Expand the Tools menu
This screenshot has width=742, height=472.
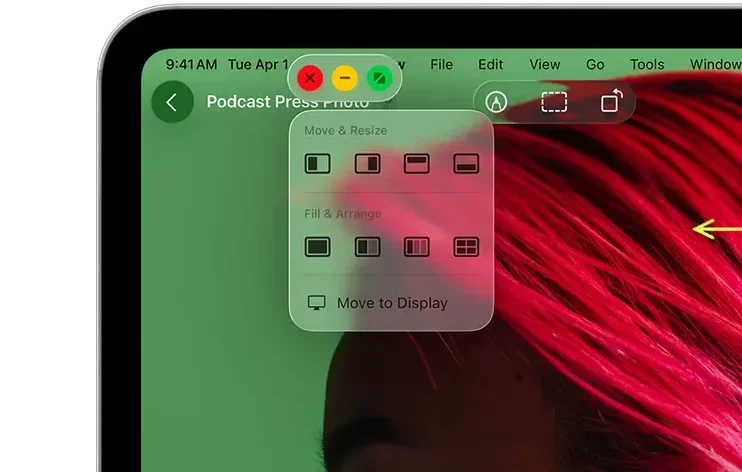click(x=647, y=64)
